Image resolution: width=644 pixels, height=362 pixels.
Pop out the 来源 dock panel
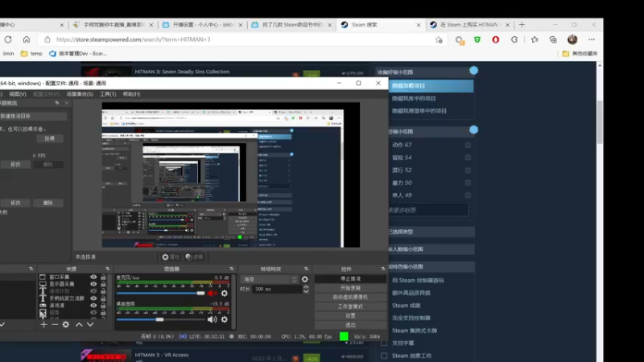(x=108, y=269)
